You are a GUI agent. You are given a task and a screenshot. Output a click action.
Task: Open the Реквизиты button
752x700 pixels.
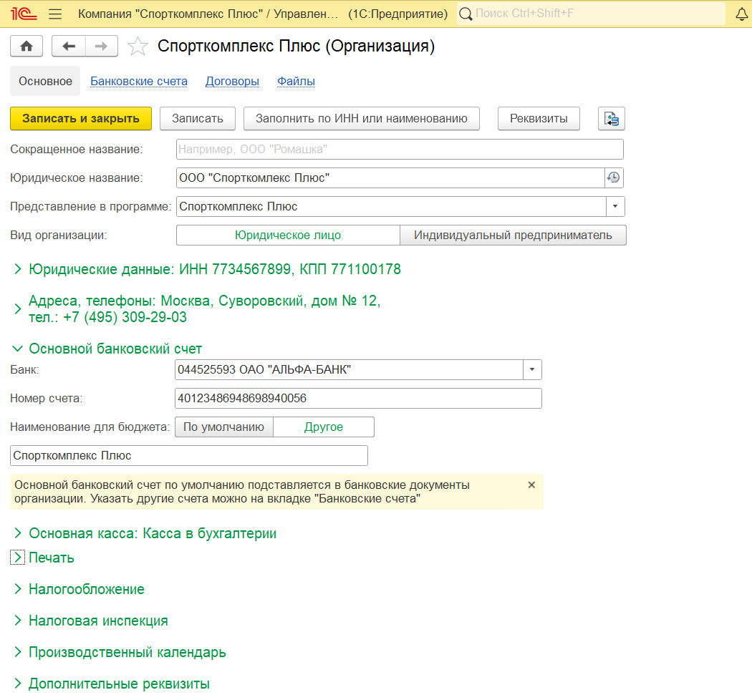pos(539,118)
